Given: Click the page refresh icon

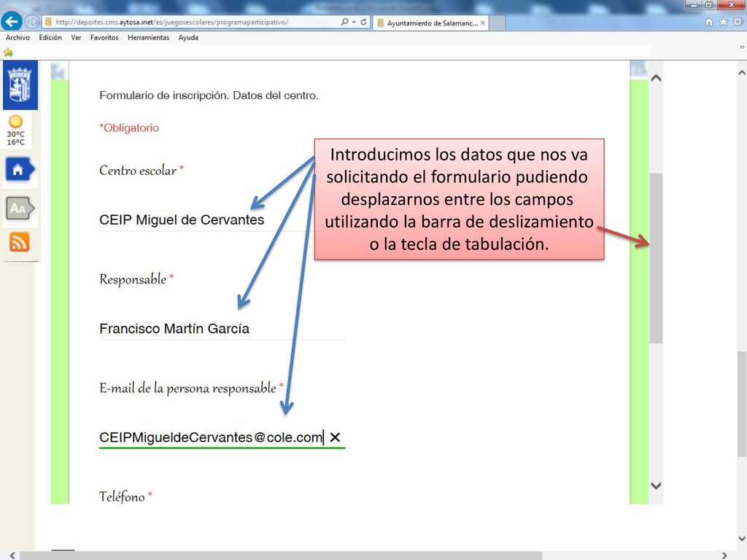Looking at the screenshot, I should (363, 22).
